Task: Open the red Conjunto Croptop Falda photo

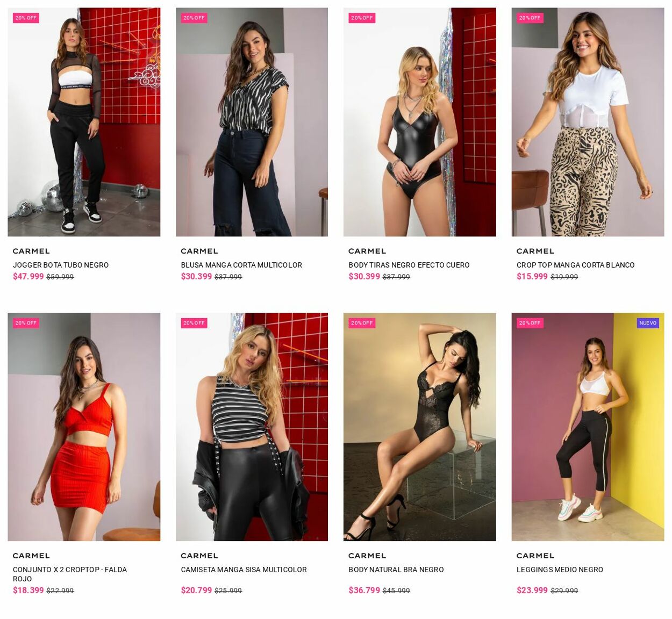Action: (x=84, y=427)
